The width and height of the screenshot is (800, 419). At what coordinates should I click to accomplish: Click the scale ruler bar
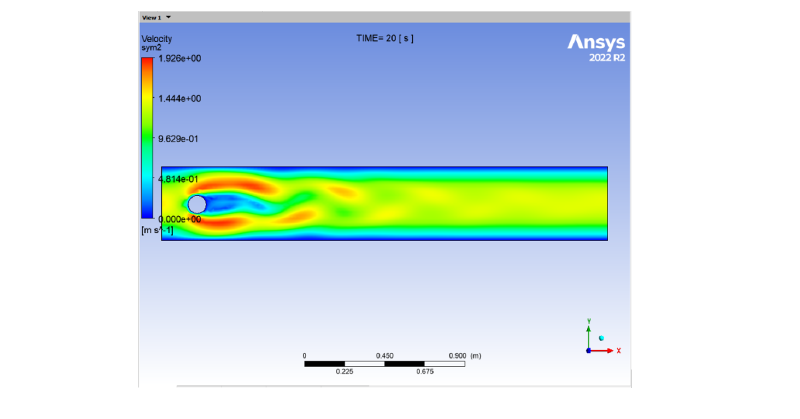pos(384,362)
